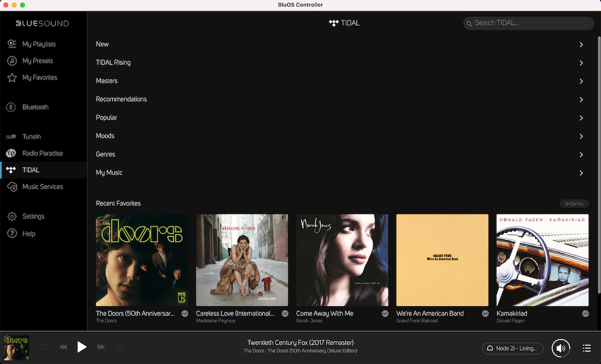Image resolution: width=601 pixels, height=364 pixels.
Task: Toggle repeat mode
Action: tap(120, 347)
